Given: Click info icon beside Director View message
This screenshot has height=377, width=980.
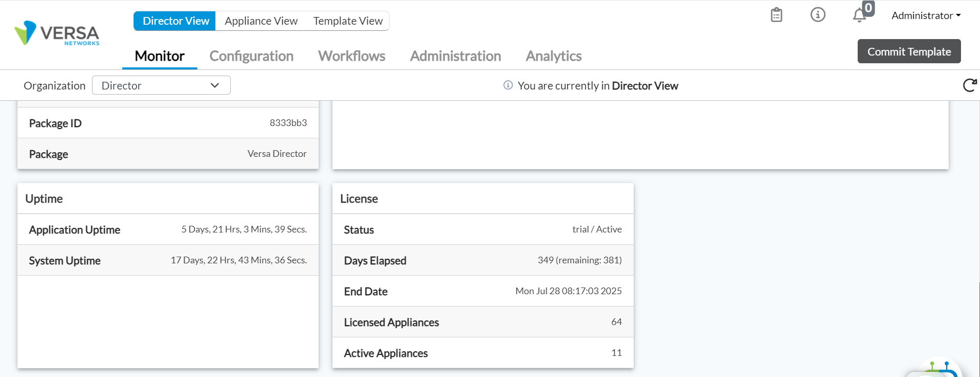Looking at the screenshot, I should [x=508, y=85].
